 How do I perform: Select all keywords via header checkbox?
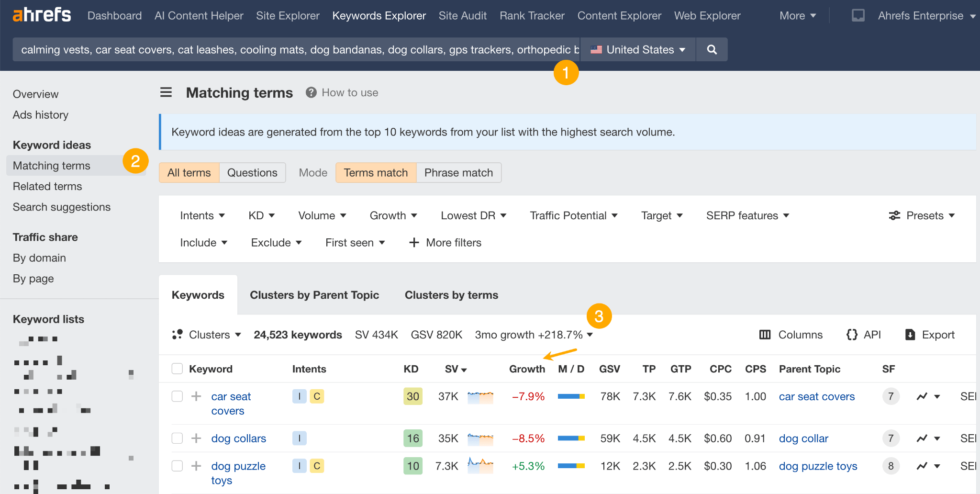(177, 369)
